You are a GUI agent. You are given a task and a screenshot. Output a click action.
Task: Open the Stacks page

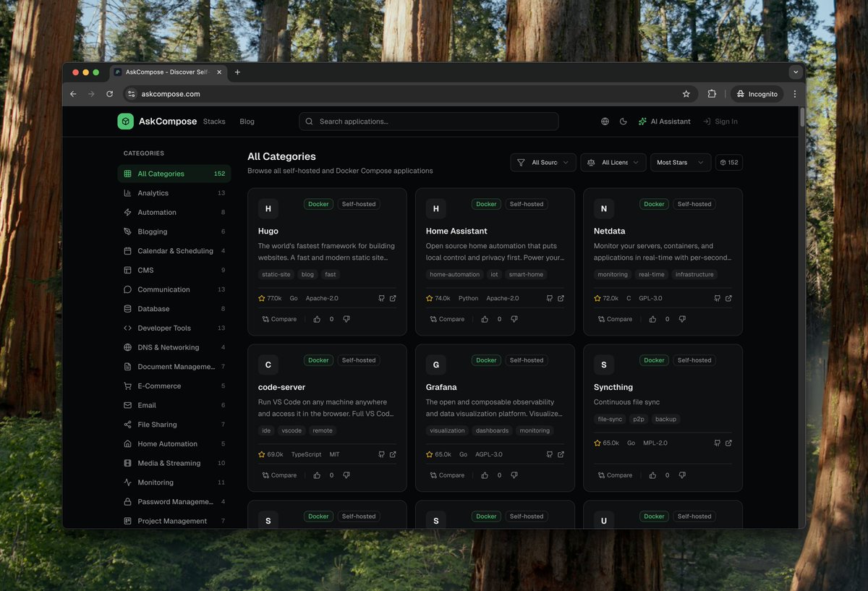pos(214,122)
